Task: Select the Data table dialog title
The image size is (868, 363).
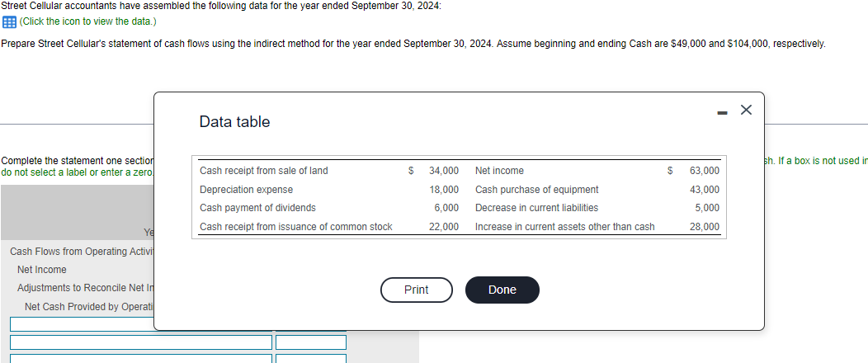Action: (x=234, y=122)
